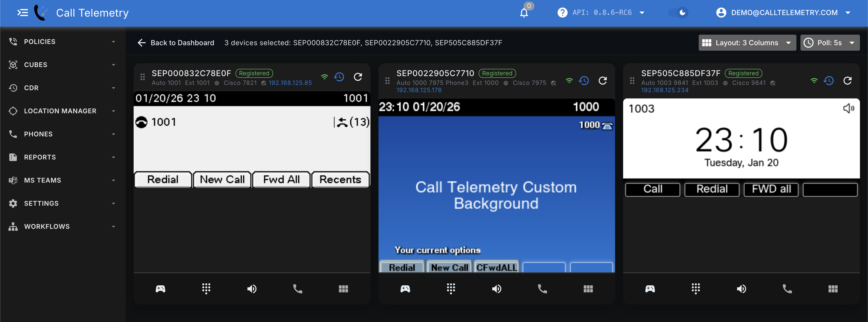The height and width of the screenshot is (322, 868).
Task: Collapse the sidebar with the menu icon
Action: point(23,13)
